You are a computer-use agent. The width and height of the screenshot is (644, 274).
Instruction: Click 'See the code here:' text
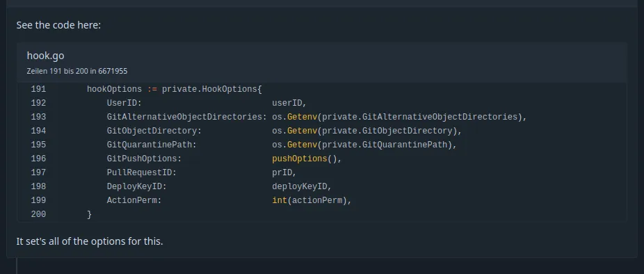coord(58,25)
